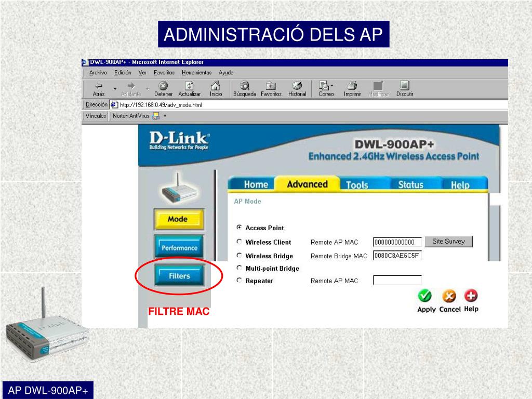Click the access point image above Mode
Screen dimensions: 532x399
[179, 188]
